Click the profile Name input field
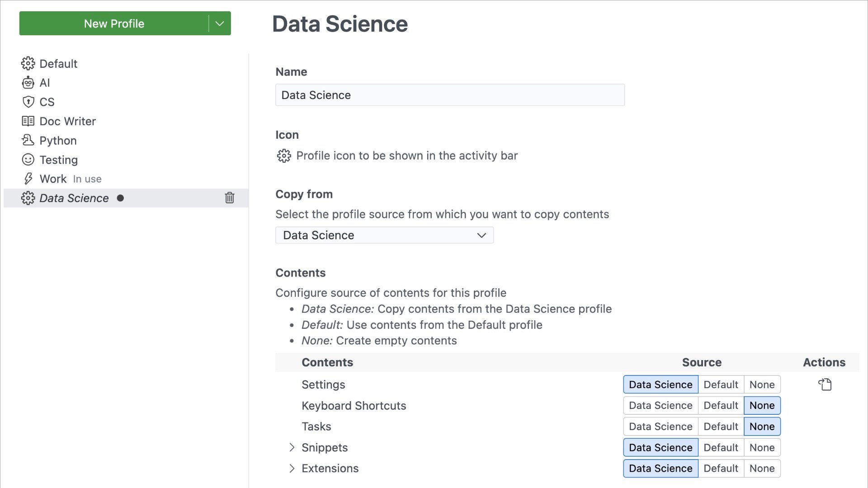 450,95
